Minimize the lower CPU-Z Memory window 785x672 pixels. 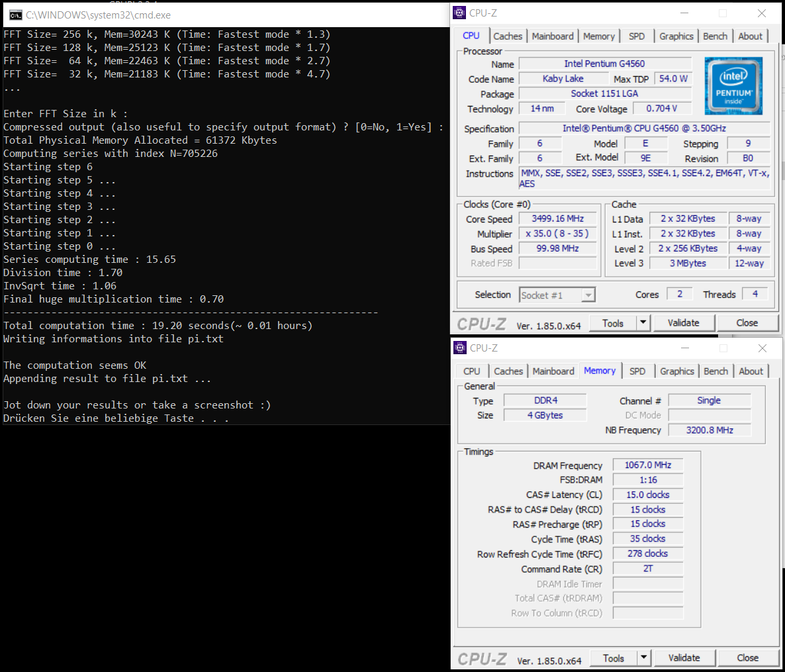pyautogui.click(x=685, y=348)
